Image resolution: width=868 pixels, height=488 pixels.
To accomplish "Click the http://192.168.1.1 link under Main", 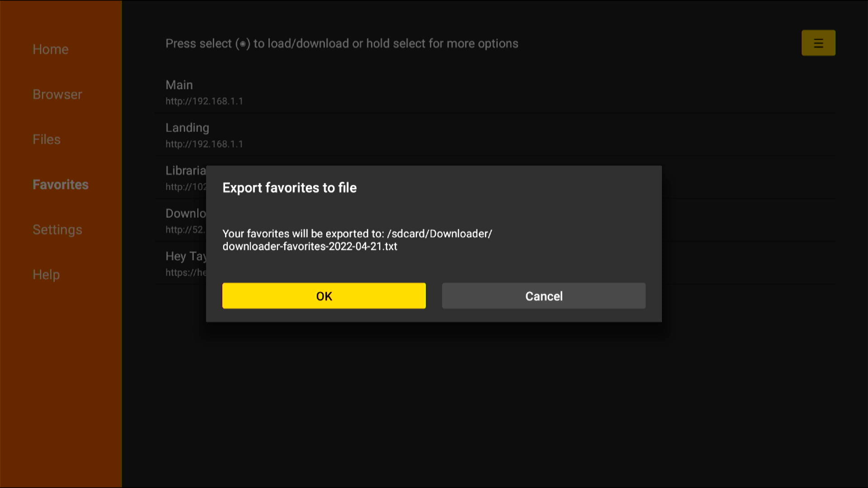I will [204, 101].
